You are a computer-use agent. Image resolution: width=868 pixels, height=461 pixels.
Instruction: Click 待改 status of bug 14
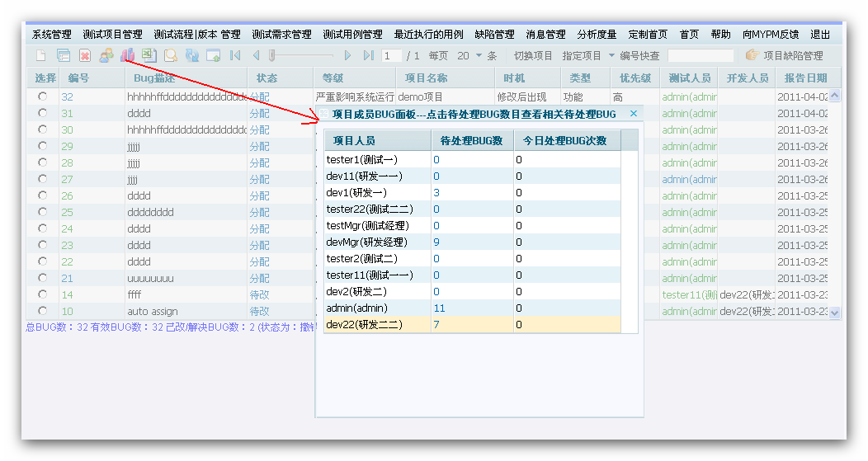pyautogui.click(x=259, y=295)
